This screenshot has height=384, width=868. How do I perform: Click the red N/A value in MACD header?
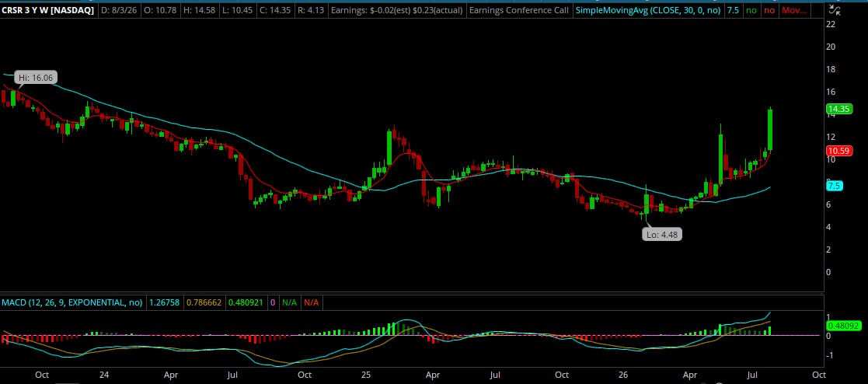click(x=311, y=302)
